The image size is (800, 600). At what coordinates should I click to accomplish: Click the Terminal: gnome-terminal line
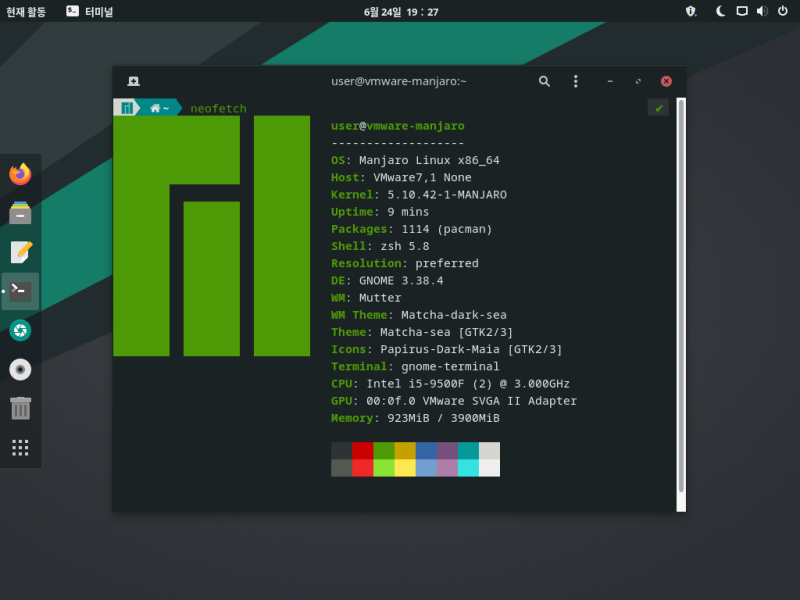[415, 366]
